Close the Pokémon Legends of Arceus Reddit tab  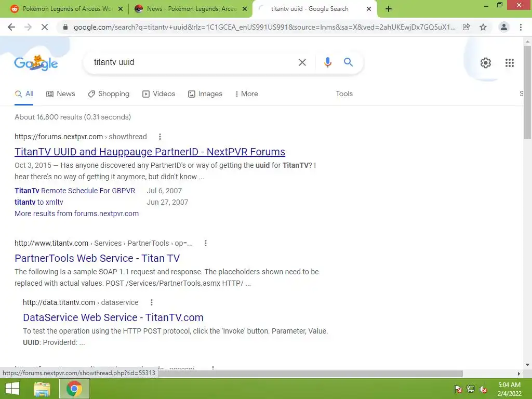[121, 9]
